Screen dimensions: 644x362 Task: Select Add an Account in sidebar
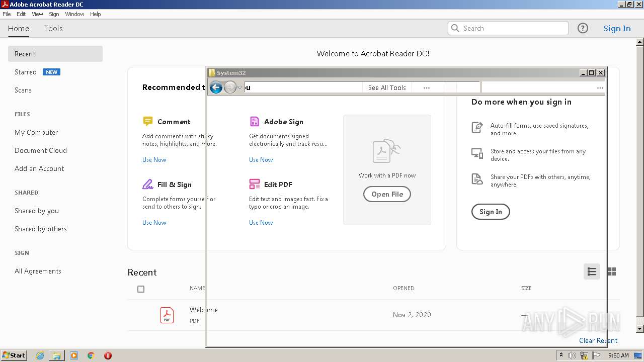(39, 168)
